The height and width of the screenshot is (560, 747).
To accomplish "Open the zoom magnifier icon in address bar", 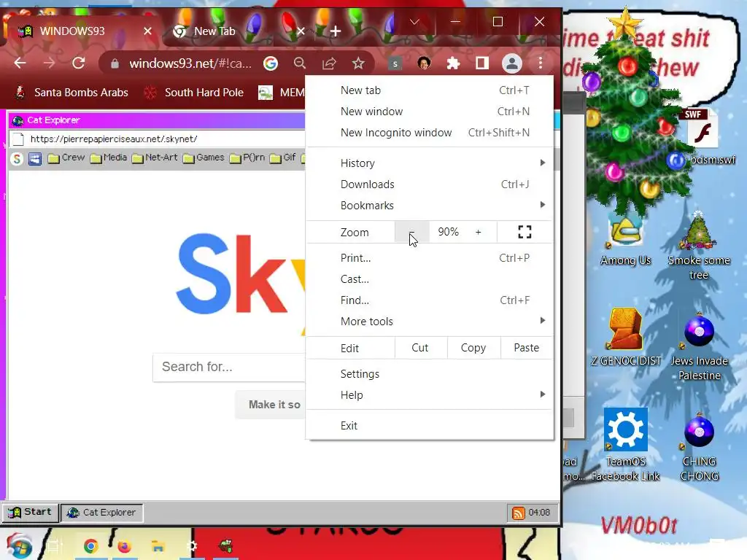I will [300, 63].
